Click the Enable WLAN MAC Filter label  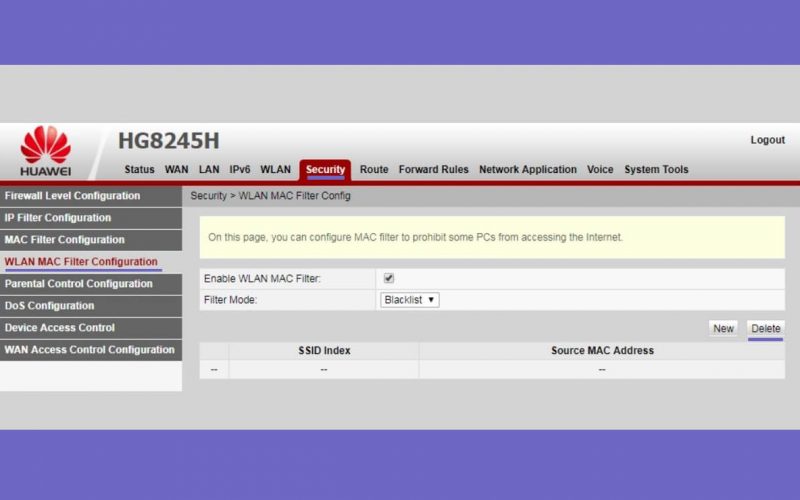coord(262,279)
